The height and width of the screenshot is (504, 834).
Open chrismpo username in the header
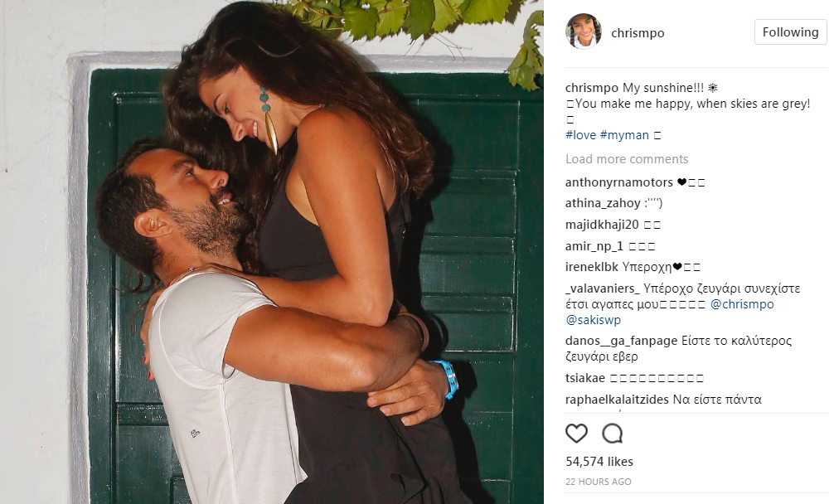638,33
